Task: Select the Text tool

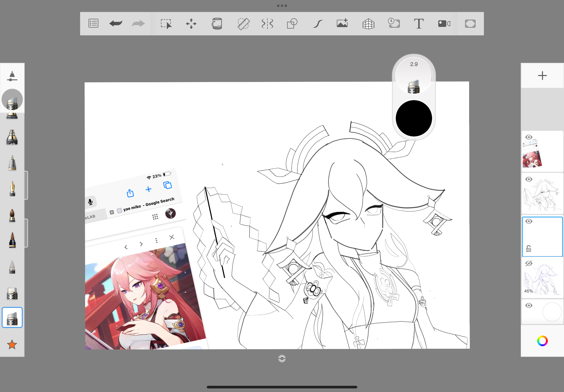Action: (418, 24)
